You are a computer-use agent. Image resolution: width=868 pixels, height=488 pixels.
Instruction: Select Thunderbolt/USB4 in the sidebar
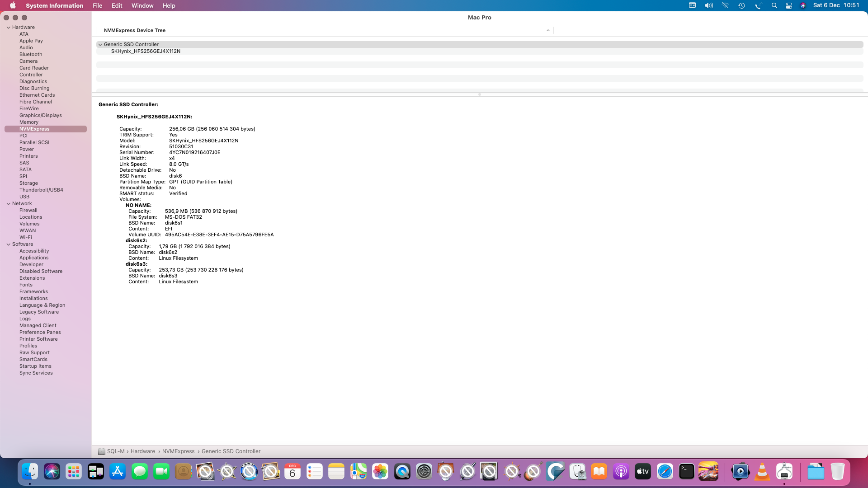click(x=41, y=190)
